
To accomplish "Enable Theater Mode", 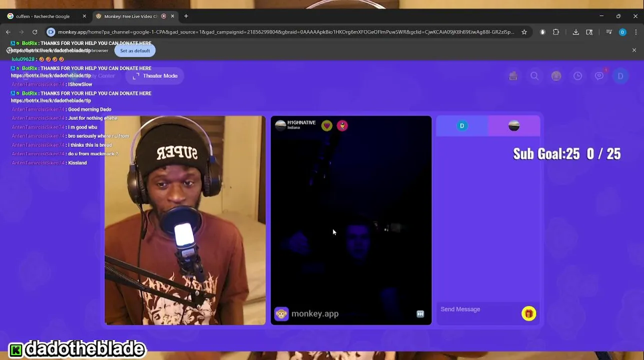I will tap(155, 76).
